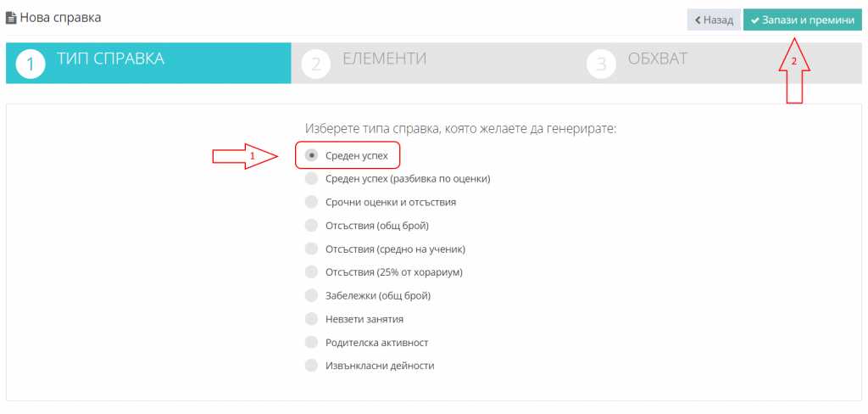The width and height of the screenshot is (868, 414).
Task: Select Отсъствия (общ брой) radio option
Action: tap(312, 226)
